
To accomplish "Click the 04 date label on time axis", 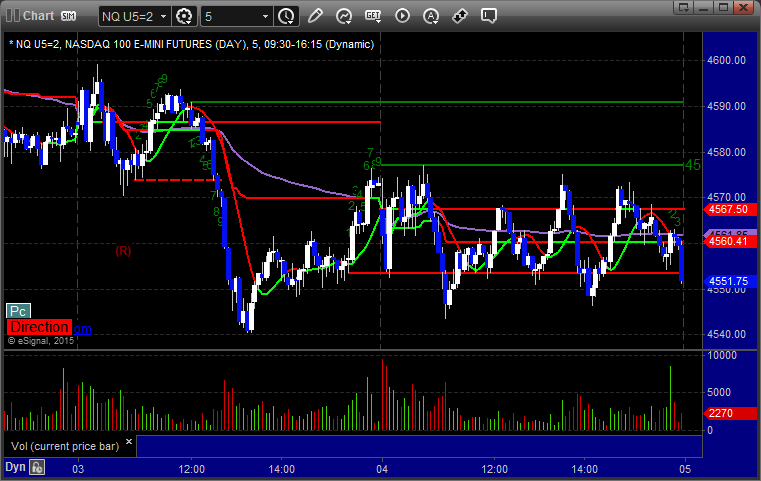I will (382, 469).
